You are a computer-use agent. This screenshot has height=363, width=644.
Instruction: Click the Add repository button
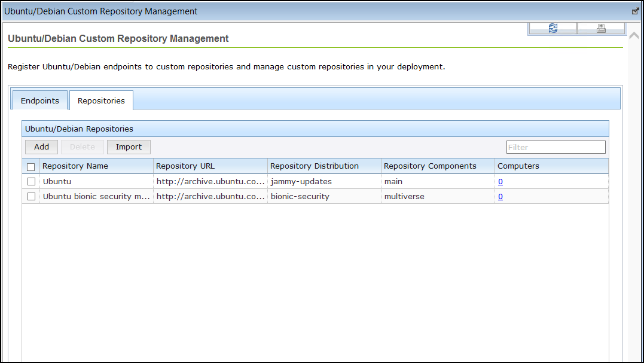click(41, 147)
